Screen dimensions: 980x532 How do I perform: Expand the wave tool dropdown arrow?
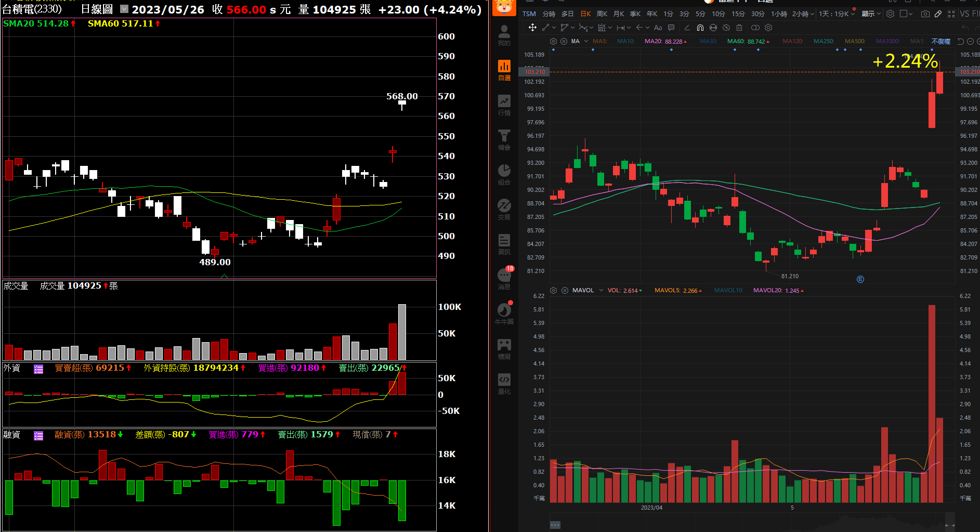coord(592,28)
